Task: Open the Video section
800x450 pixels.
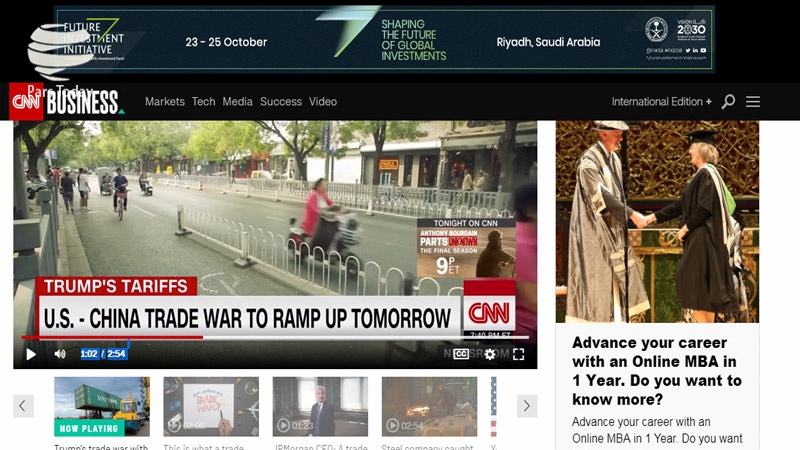Action: point(323,102)
